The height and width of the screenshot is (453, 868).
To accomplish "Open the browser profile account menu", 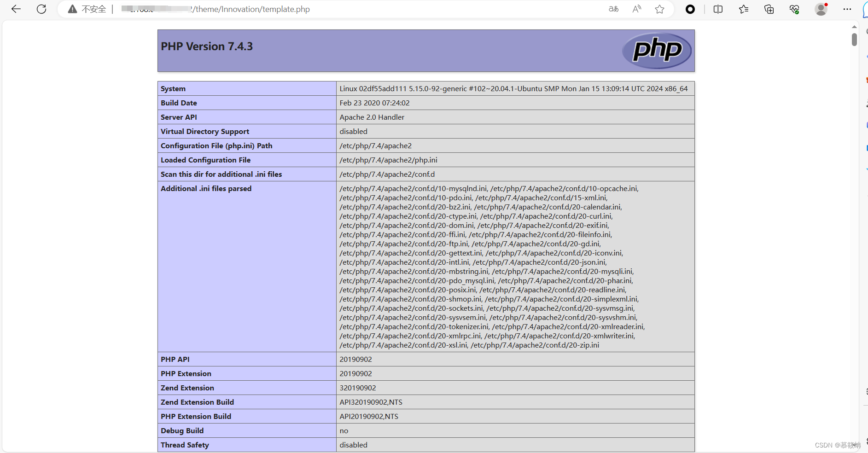I will 821,9.
